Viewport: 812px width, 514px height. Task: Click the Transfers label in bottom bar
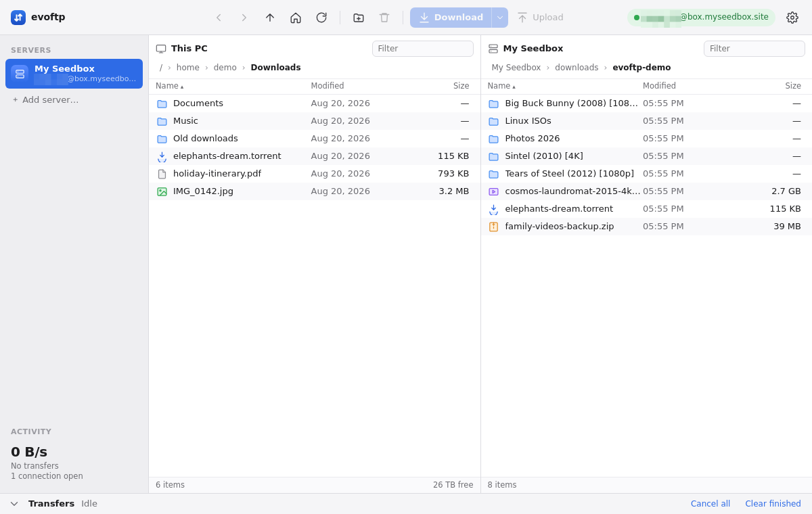[x=51, y=504]
